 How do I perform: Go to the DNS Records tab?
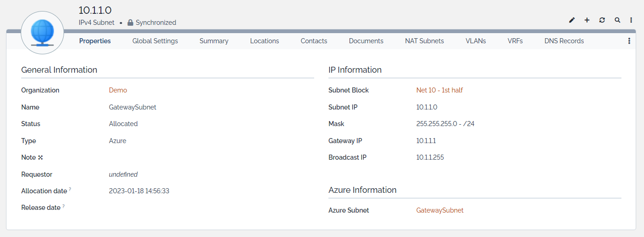pos(564,41)
